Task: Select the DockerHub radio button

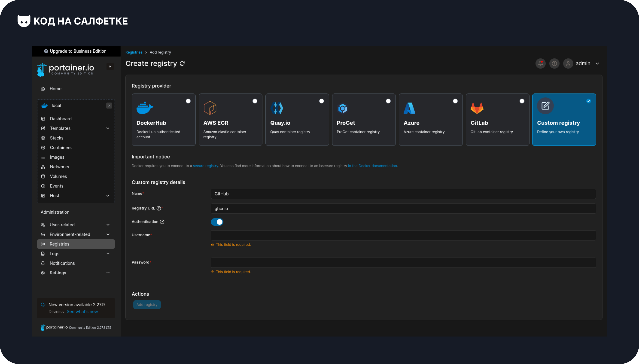Action: [188, 101]
